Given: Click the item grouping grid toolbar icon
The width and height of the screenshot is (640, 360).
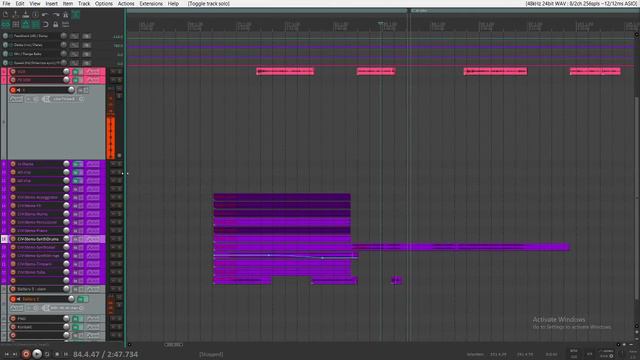Looking at the screenshot, I should 16,24.
